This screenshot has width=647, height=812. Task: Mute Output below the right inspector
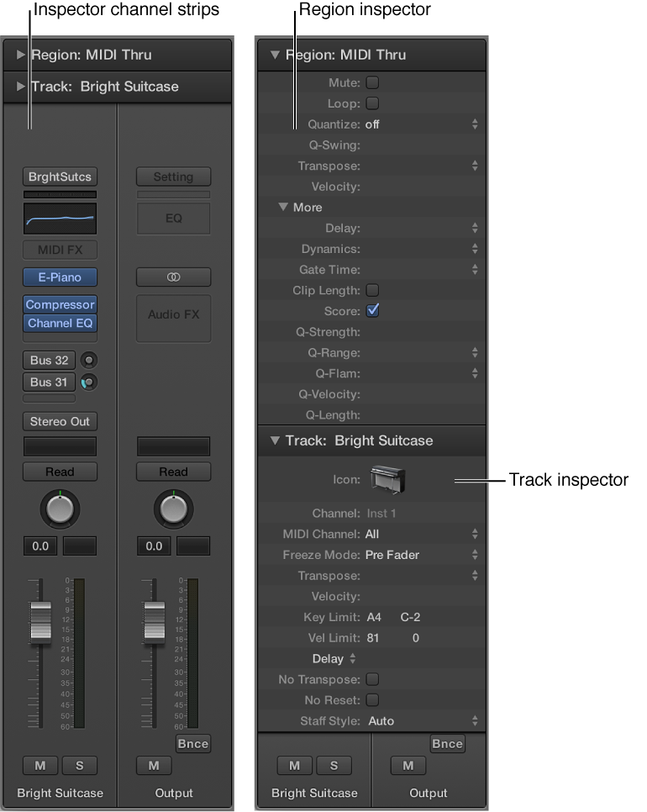[408, 766]
